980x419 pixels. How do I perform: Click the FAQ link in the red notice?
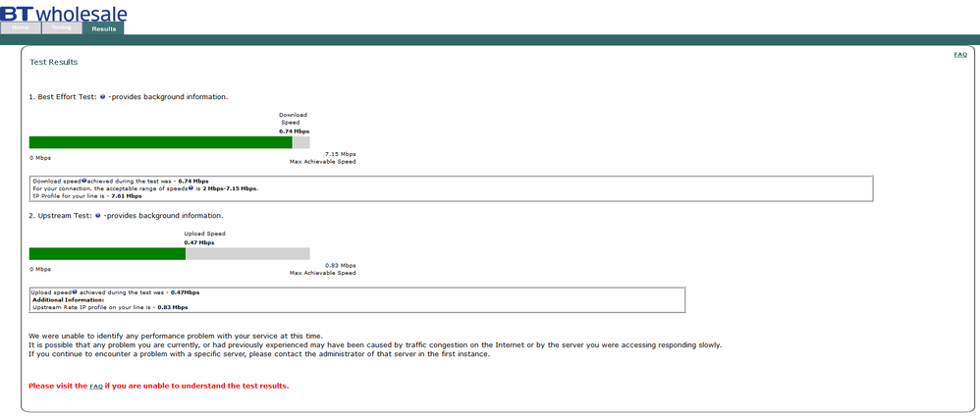click(95, 387)
